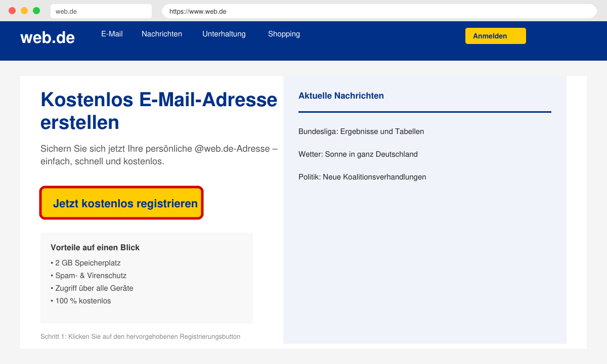
Task: Click the Anmelden button
Action: pyautogui.click(x=496, y=36)
